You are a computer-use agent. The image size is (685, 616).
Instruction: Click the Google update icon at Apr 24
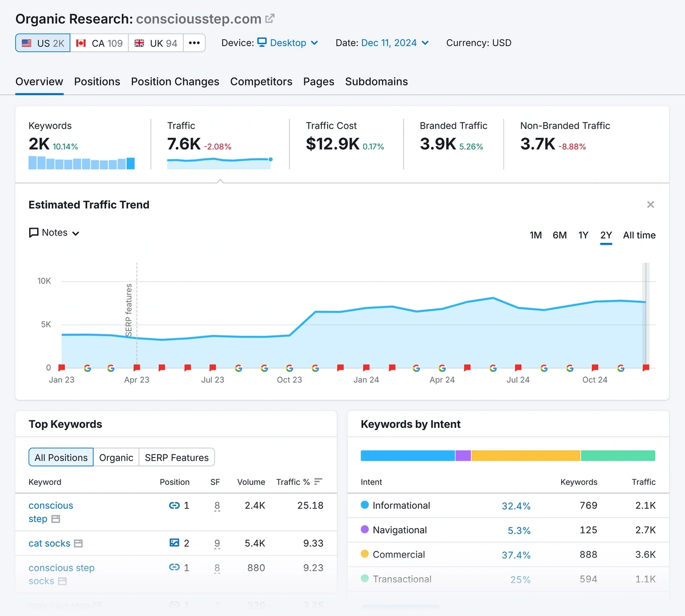[442, 368]
